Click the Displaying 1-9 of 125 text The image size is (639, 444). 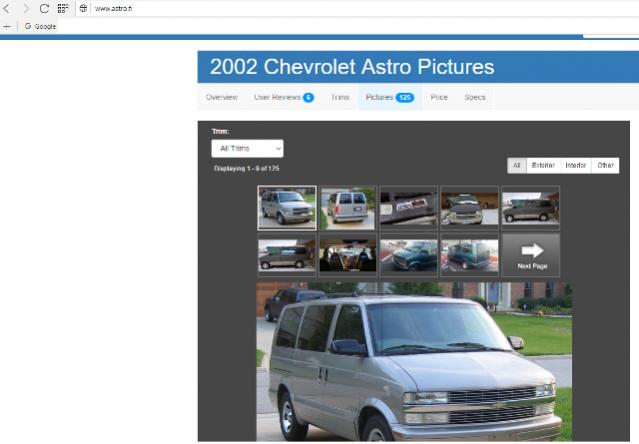pyautogui.click(x=247, y=168)
